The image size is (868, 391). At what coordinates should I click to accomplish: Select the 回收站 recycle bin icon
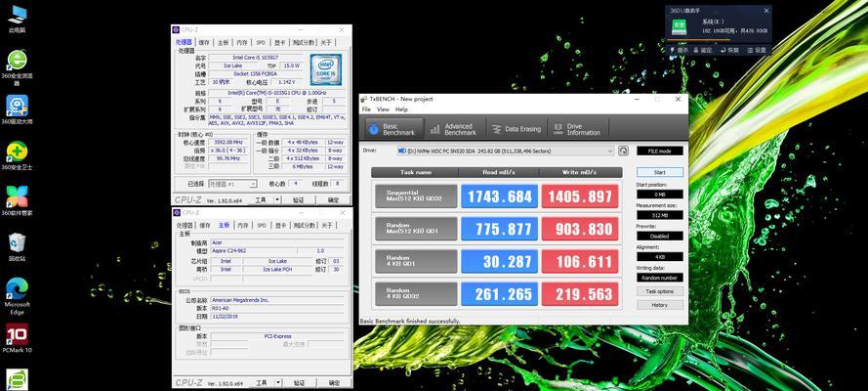[x=18, y=246]
